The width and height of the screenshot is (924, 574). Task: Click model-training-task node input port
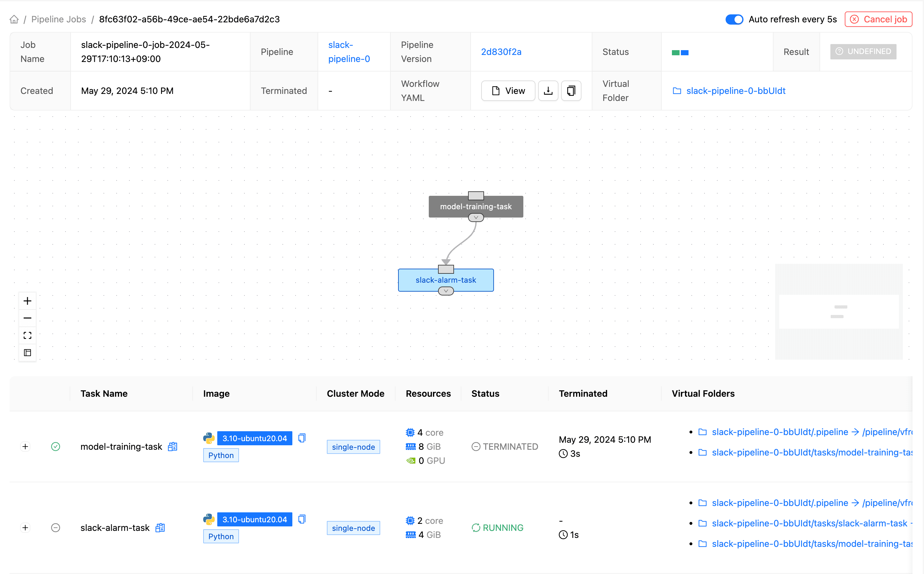[476, 195]
